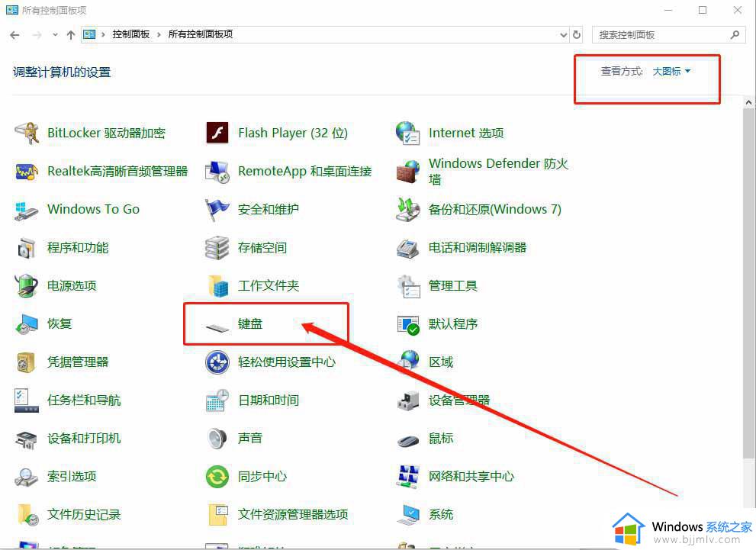Open the 键盘 text link
The height and width of the screenshot is (550, 756).
[x=249, y=323]
